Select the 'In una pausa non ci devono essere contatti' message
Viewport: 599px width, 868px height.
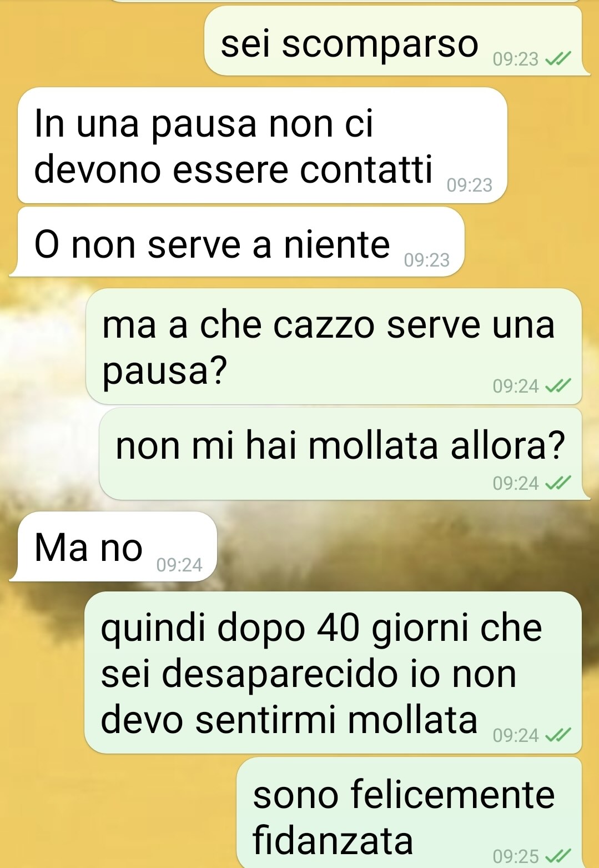[x=262, y=145]
